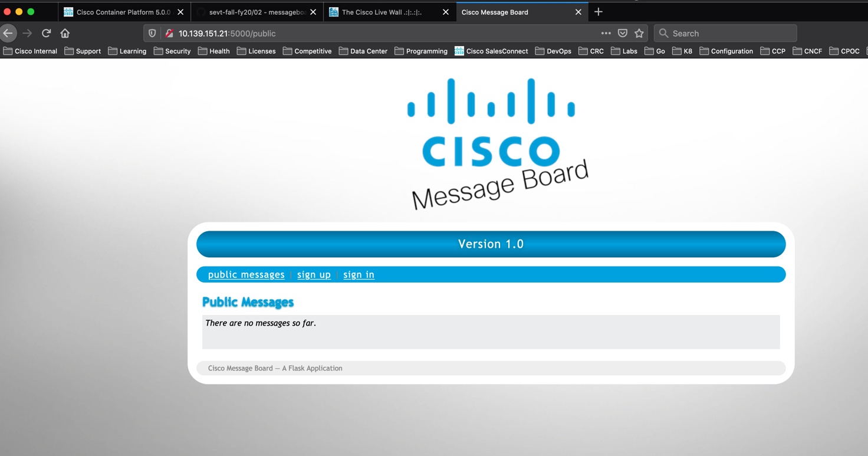Open CRC bookmarks folder
868x456 pixels.
(x=591, y=51)
